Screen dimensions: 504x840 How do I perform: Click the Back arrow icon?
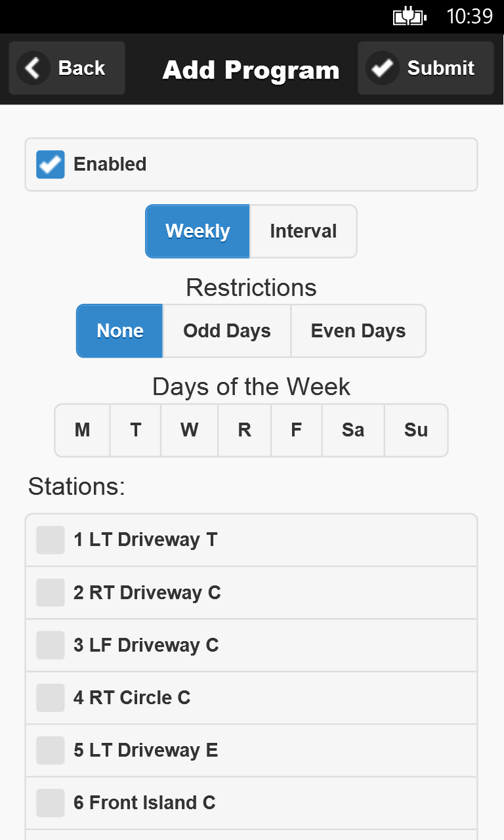click(33, 68)
